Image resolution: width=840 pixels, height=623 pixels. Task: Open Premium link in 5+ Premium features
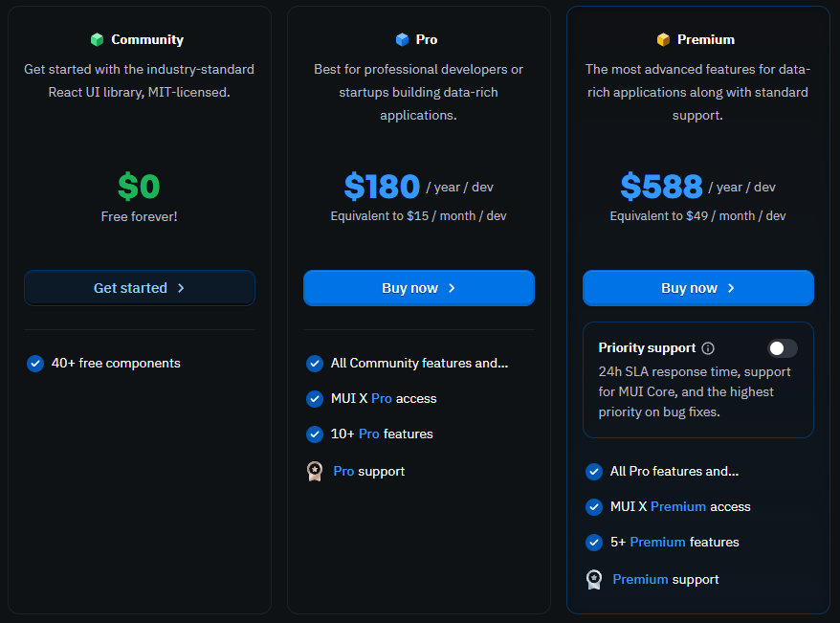pos(657,542)
